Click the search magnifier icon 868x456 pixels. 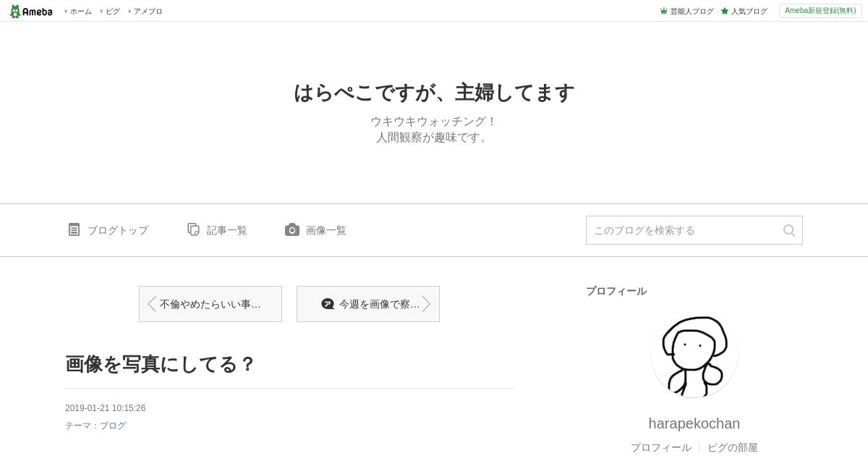789,230
